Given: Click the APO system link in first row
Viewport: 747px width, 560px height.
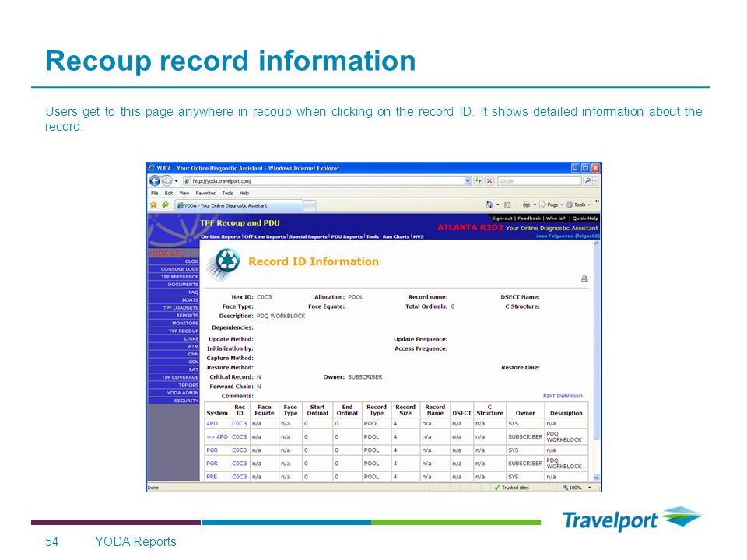Looking at the screenshot, I should click(212, 423).
